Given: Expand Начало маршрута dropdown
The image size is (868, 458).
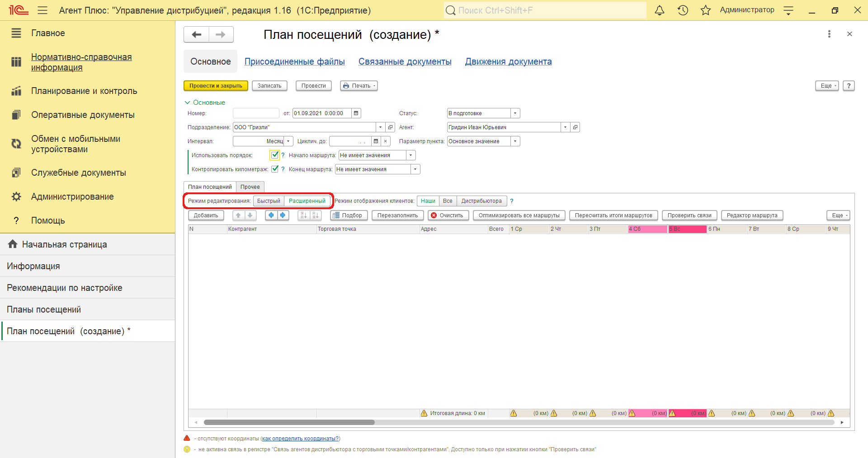Looking at the screenshot, I should 410,155.
